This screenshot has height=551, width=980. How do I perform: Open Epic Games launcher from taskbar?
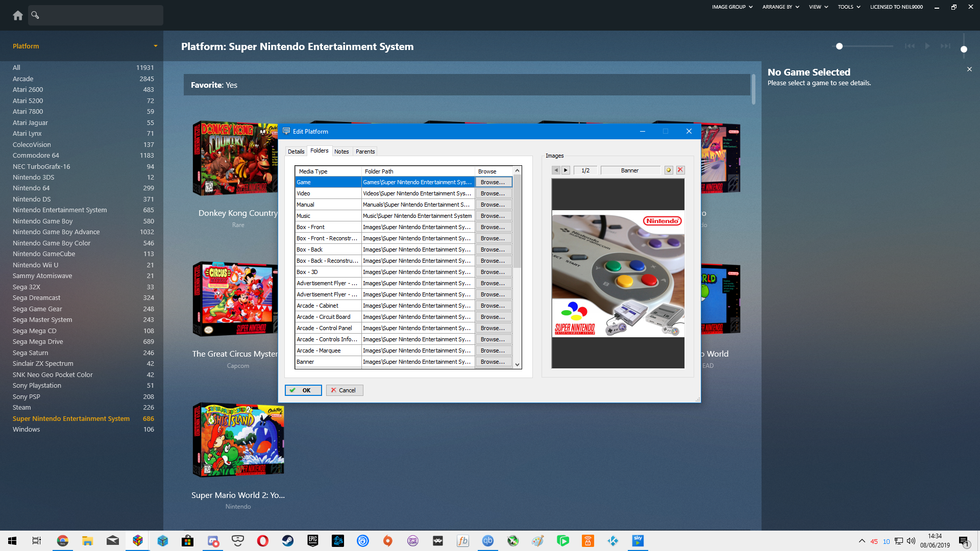313,541
